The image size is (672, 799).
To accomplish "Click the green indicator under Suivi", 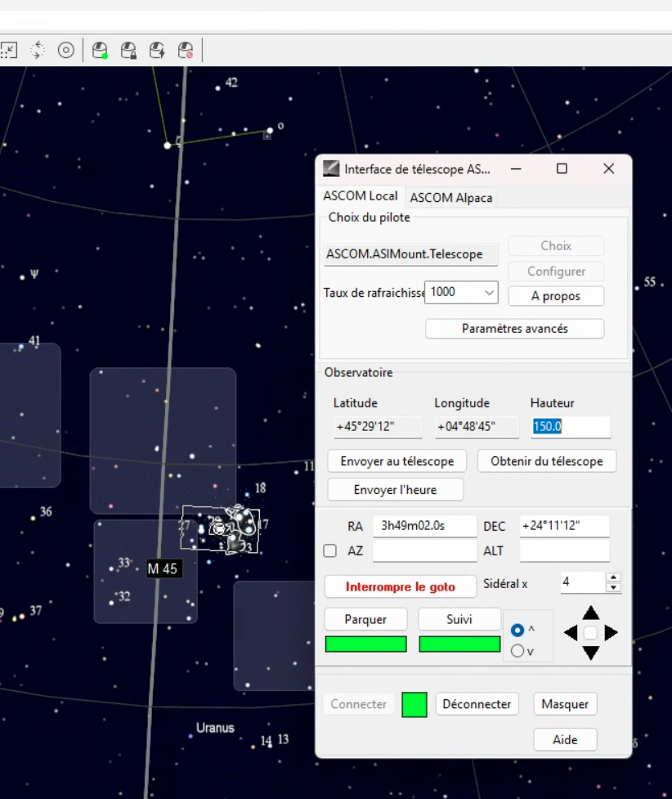I will click(x=459, y=644).
